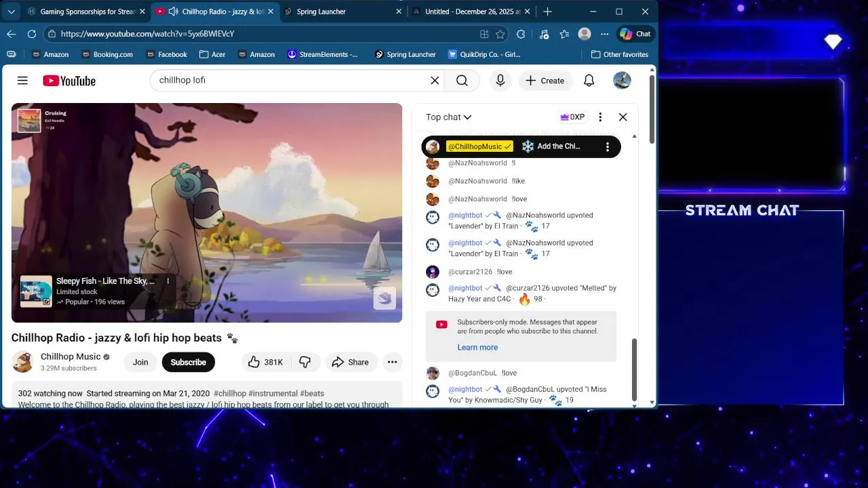Mute the Chillhop Radio tab audio
The image size is (868, 488).
[174, 12]
